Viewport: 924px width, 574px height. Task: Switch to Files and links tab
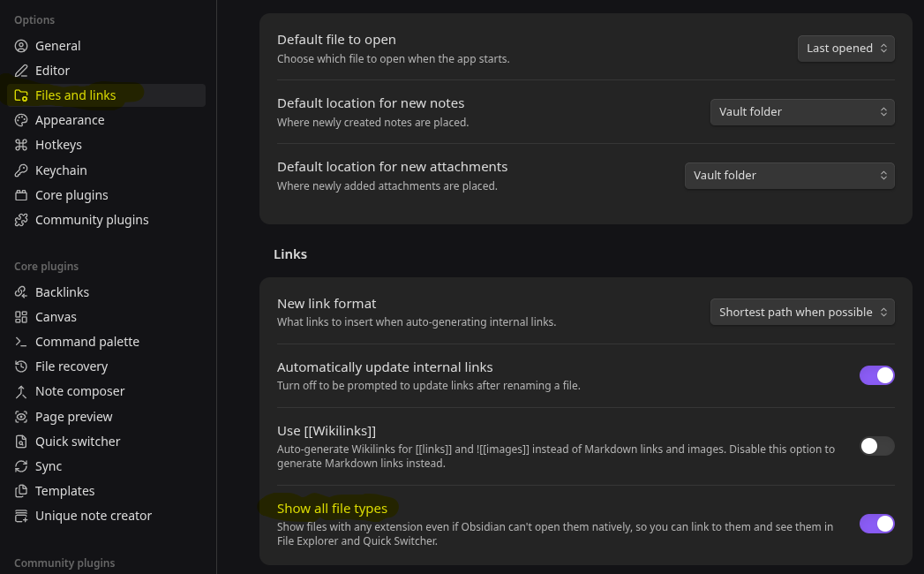pos(75,95)
